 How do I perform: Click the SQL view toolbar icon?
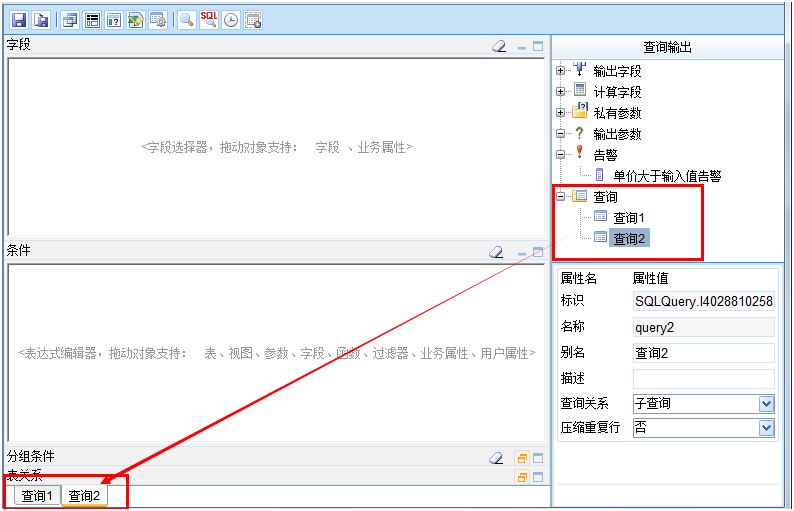click(x=209, y=20)
